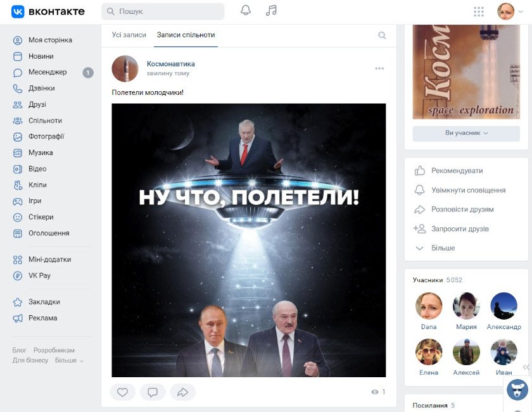Open member Иван's profile avatar

point(504,352)
